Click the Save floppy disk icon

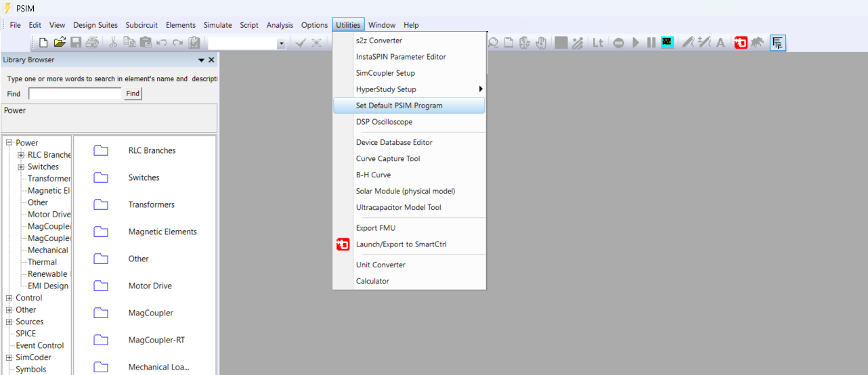(x=77, y=43)
